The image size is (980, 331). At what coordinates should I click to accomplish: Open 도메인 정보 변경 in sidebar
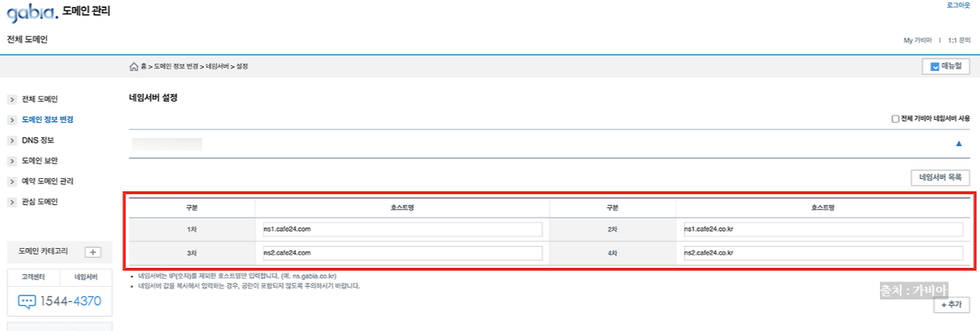[x=48, y=120]
